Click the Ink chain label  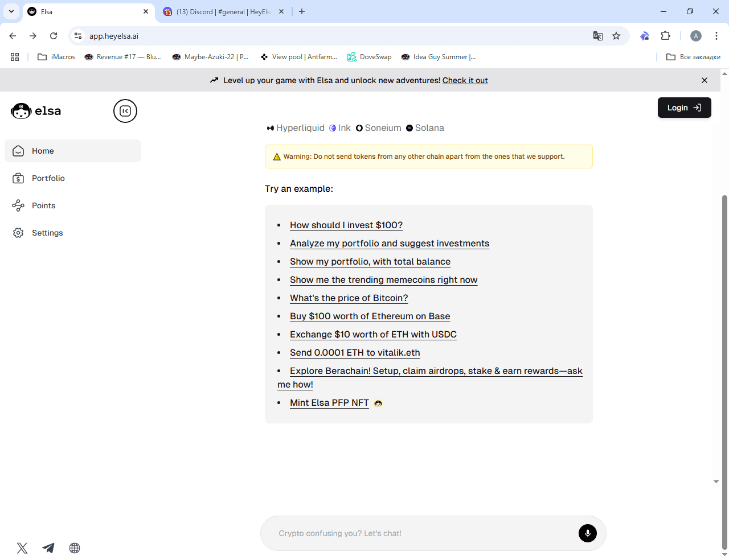click(340, 128)
